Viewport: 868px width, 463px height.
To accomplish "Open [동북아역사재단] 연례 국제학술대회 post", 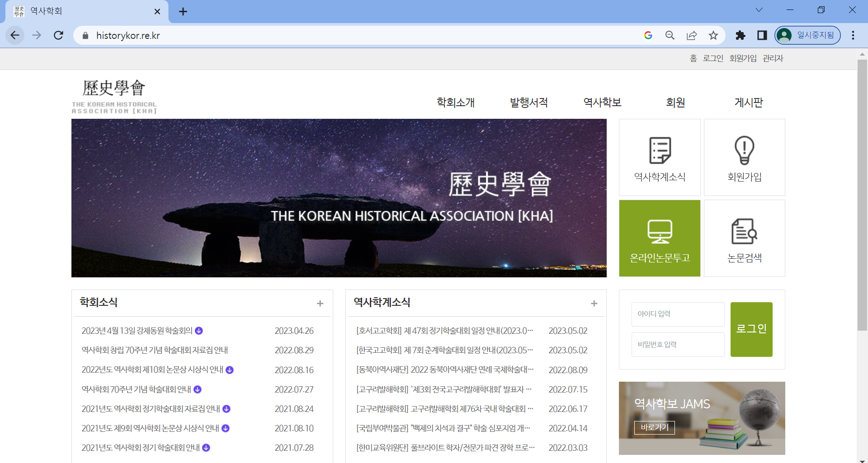I will point(445,370).
